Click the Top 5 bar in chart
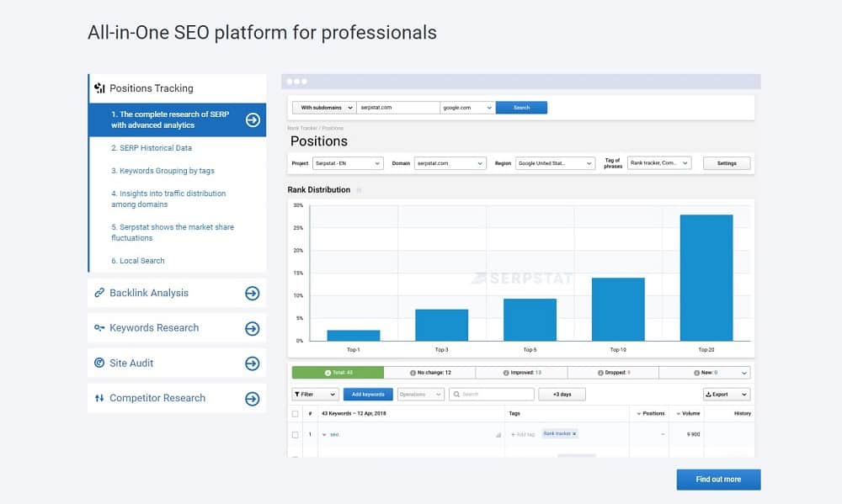This screenshot has width=842, height=504. [530, 320]
